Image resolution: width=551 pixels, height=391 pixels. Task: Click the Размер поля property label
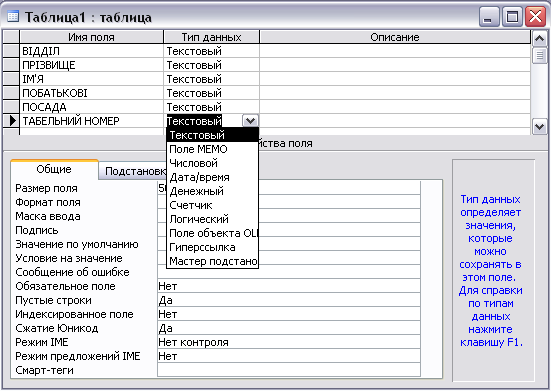tap(46, 188)
